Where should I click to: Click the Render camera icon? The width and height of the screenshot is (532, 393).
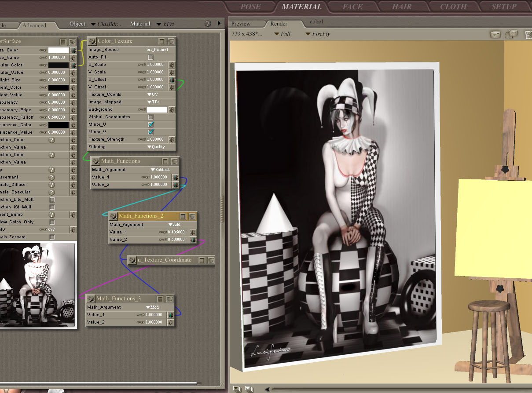496,34
